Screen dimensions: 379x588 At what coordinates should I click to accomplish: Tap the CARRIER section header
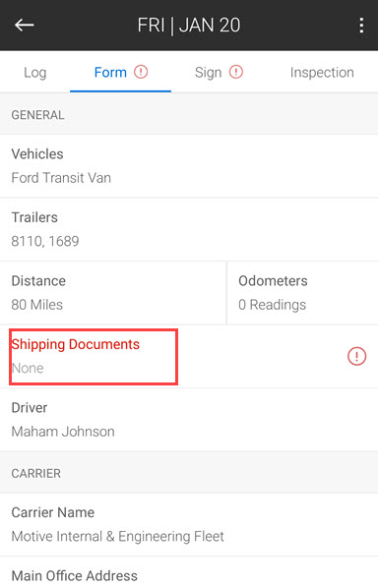click(x=189, y=473)
